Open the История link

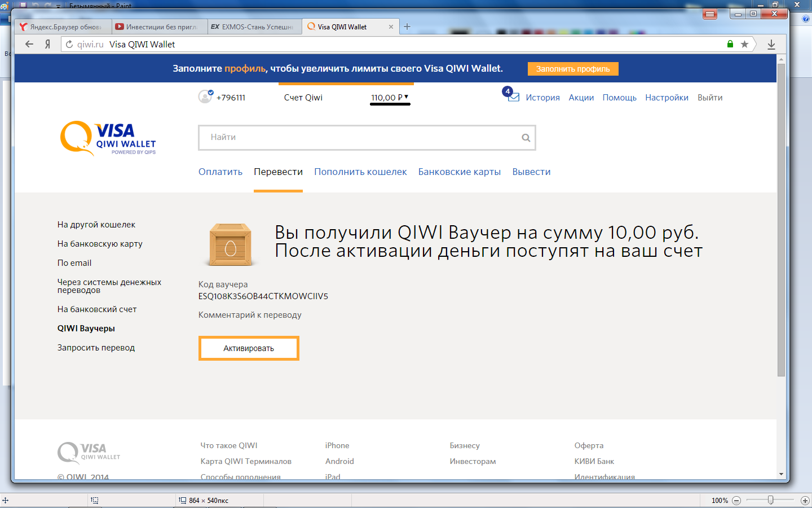click(542, 98)
